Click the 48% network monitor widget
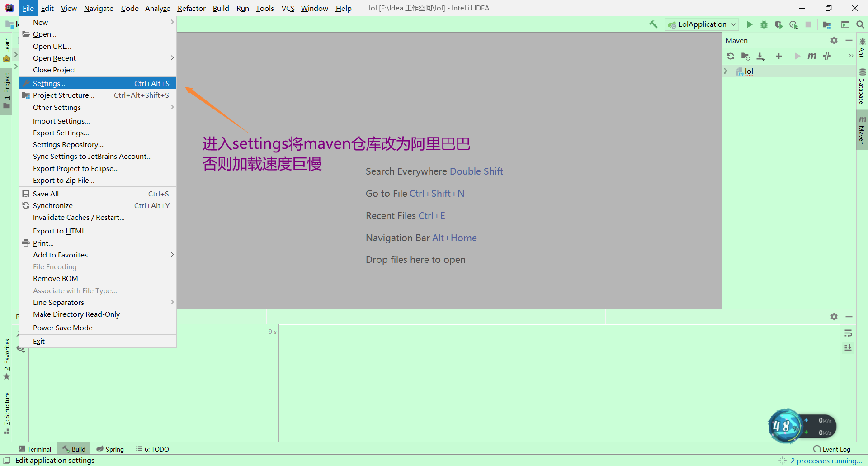This screenshot has width=868, height=466. (x=802, y=426)
